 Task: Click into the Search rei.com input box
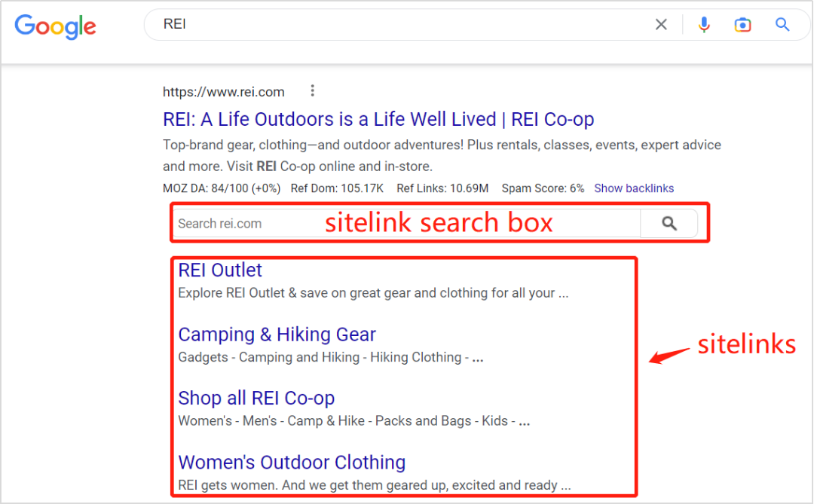(241, 224)
